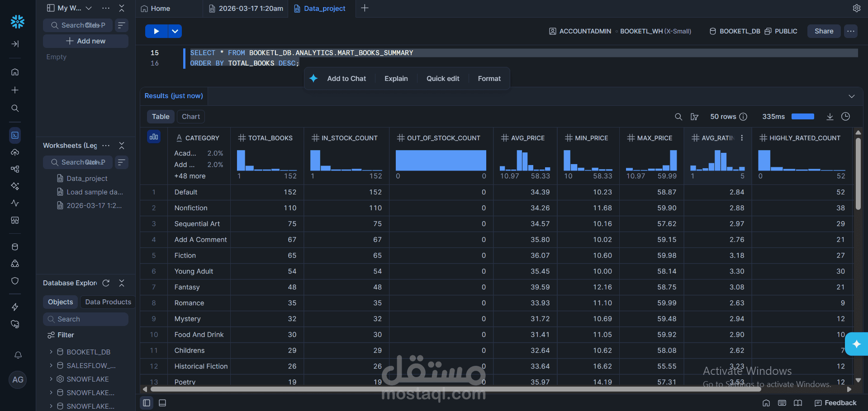
Task: Open the run options dropdown arrow
Action: pyautogui.click(x=175, y=31)
